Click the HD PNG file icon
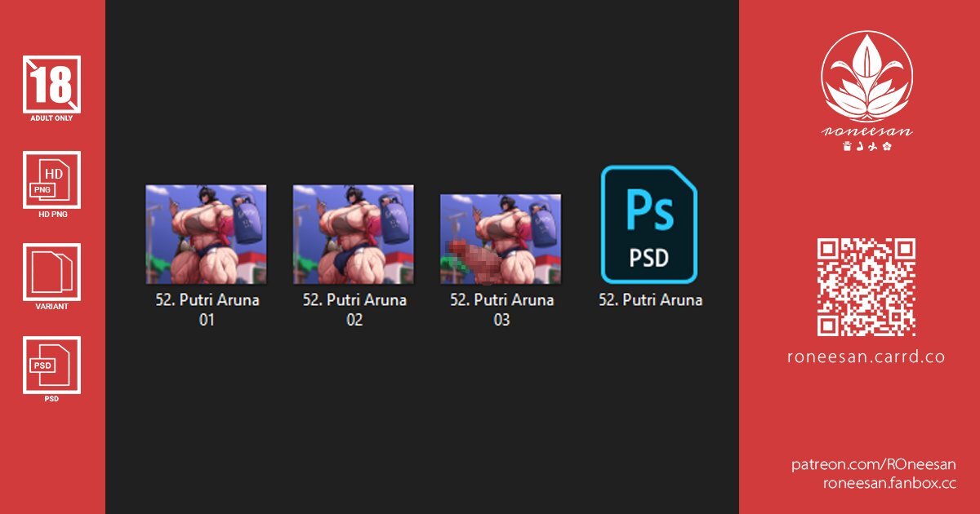980x514 pixels. pyautogui.click(x=51, y=179)
